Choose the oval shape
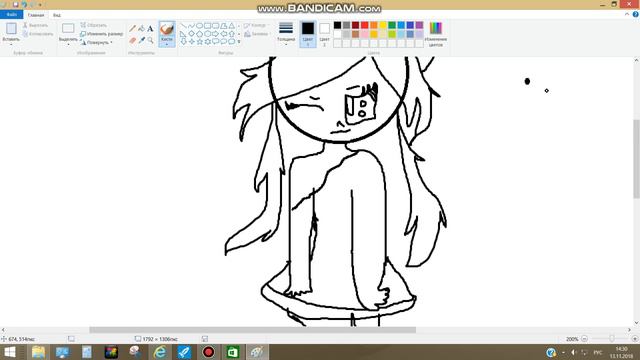640x360 pixels. (200, 26)
